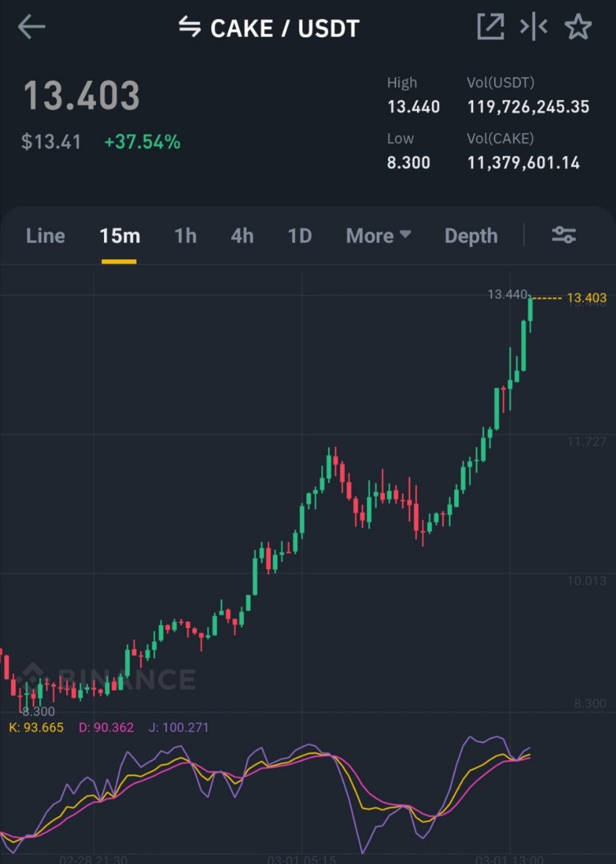Expand the More intervals dropdown
This screenshot has height=864, width=616.
pos(379,236)
